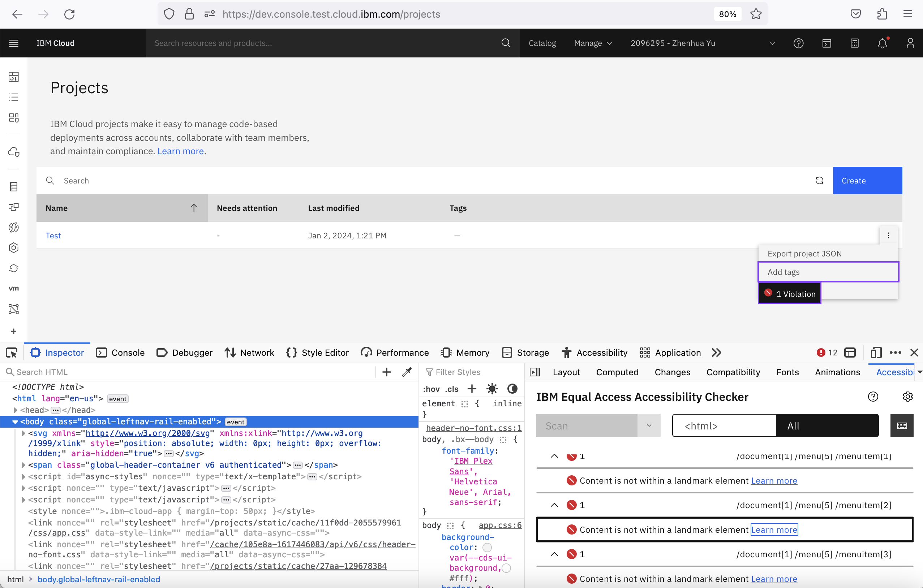Screen dimensions: 923x588
Task: Expand the Manage dropdown
Action: [593, 43]
